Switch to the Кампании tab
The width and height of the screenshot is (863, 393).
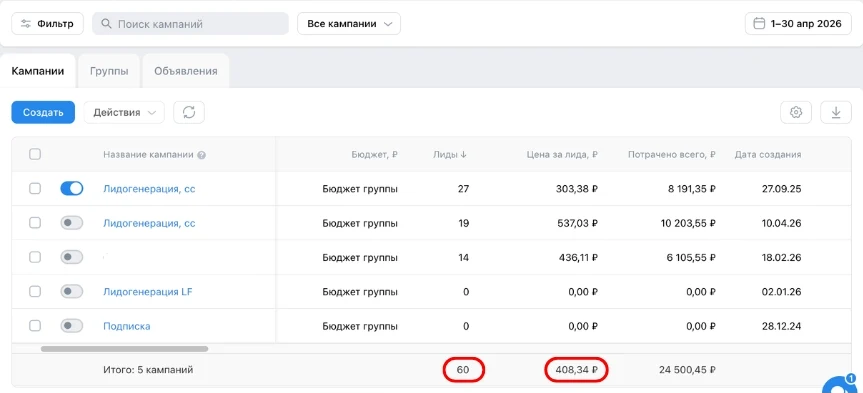(38, 71)
